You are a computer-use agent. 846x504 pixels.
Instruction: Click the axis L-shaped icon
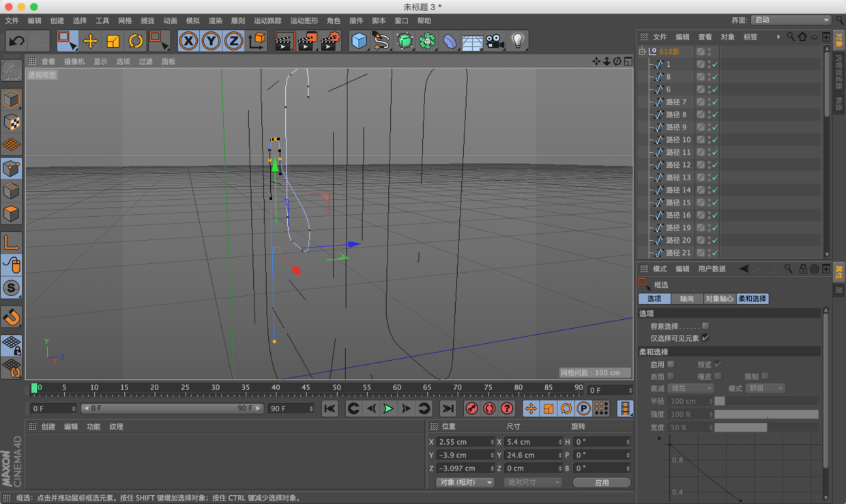click(11, 242)
